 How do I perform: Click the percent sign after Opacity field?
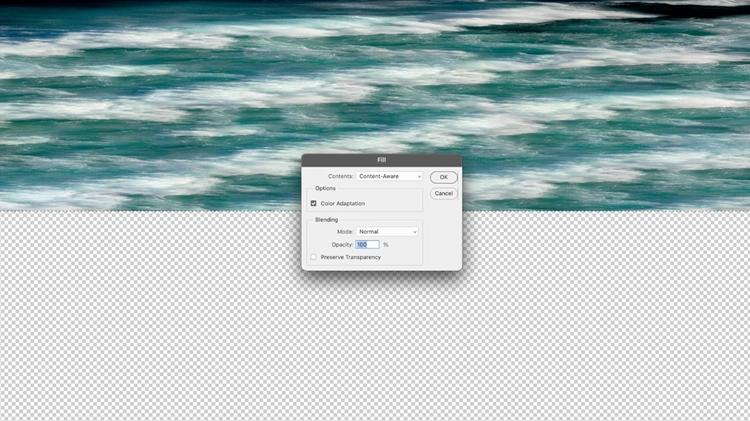point(386,244)
